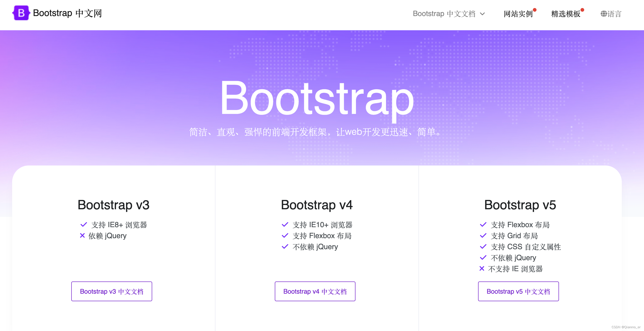
Task: Click the text 依赖 jQuery under v3
Action: (x=107, y=236)
